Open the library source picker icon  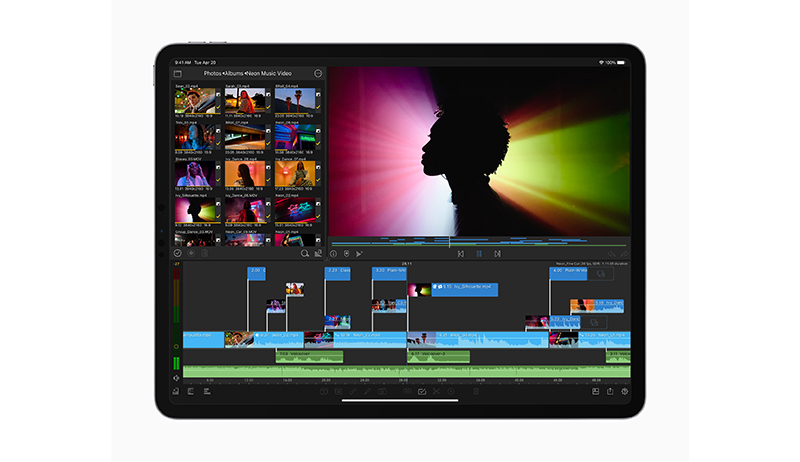coord(178,73)
